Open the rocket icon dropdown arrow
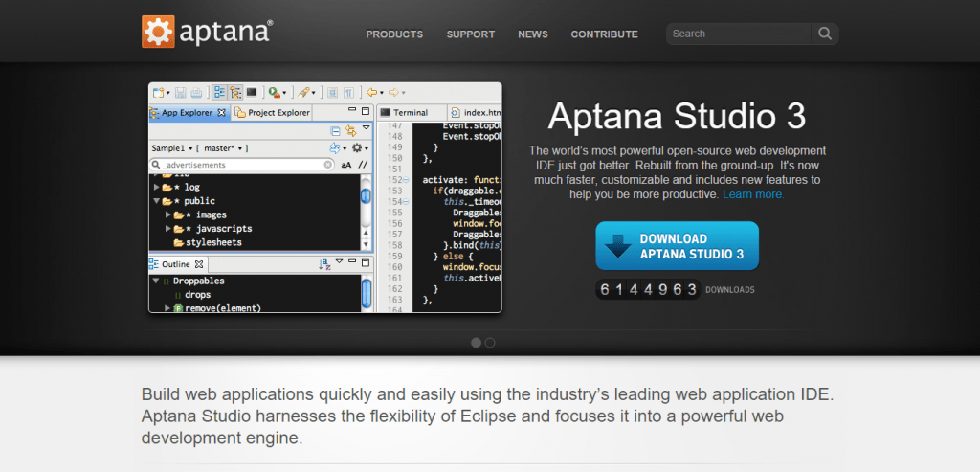The width and height of the screenshot is (980, 472). click(x=313, y=93)
